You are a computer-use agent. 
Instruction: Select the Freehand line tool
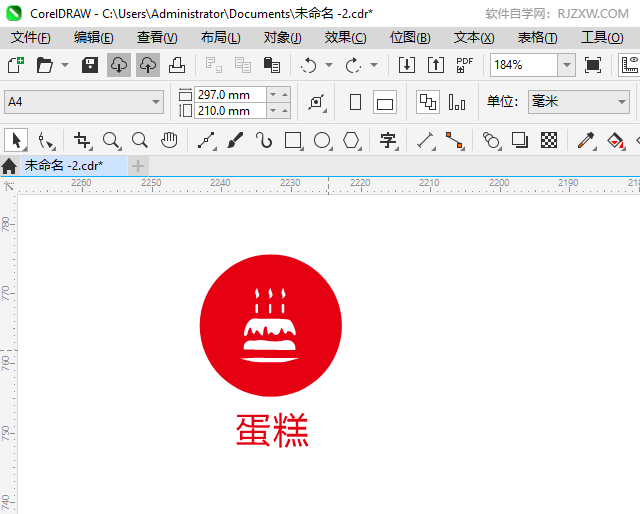207,141
